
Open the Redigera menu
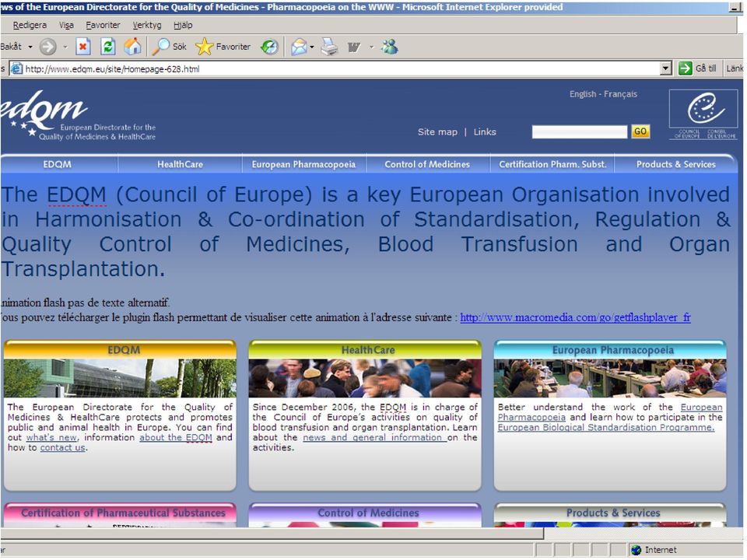(30, 25)
